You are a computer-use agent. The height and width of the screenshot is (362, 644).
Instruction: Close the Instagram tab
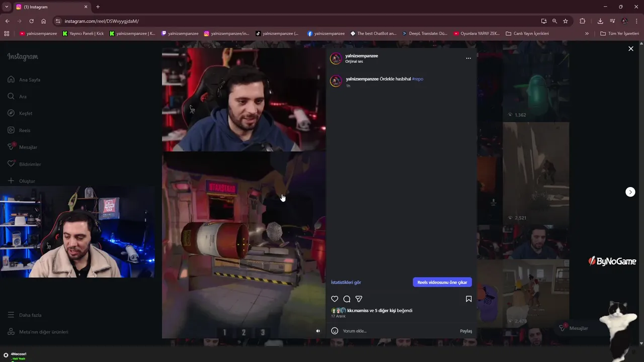(86, 7)
